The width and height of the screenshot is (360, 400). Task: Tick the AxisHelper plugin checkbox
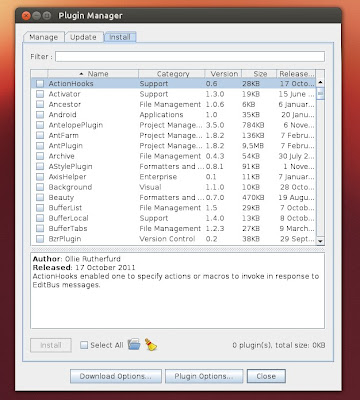(x=40, y=177)
